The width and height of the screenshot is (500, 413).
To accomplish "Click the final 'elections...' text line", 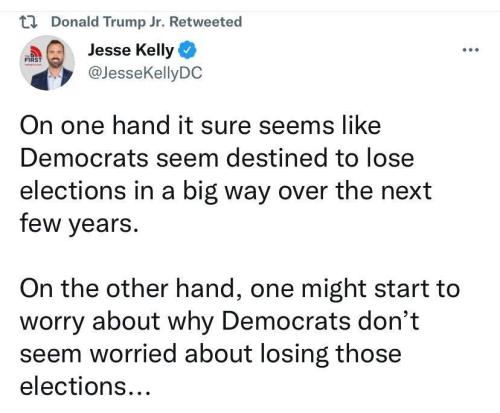I will click(85, 387).
